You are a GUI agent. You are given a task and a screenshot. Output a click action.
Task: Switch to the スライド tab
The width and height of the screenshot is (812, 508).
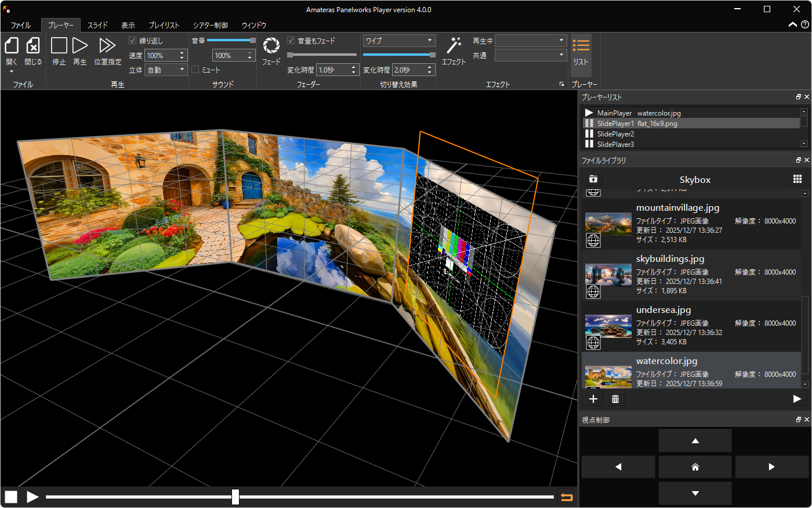pos(97,25)
